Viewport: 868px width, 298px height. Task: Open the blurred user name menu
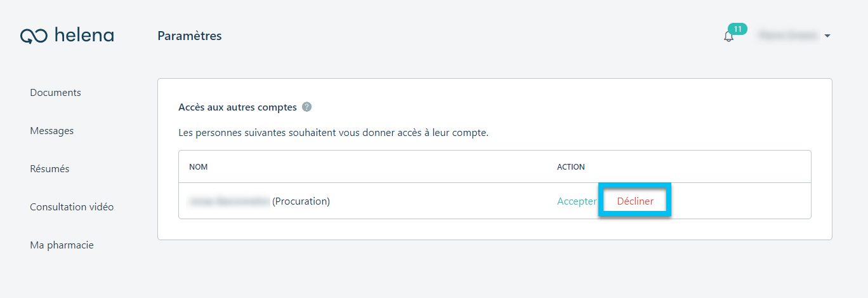coord(789,36)
